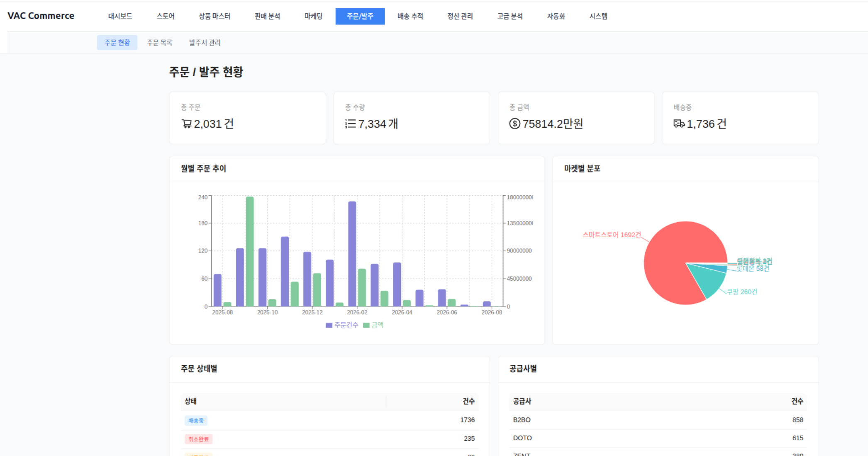Click 건수 header in 주문 상태별 table

(x=468, y=401)
